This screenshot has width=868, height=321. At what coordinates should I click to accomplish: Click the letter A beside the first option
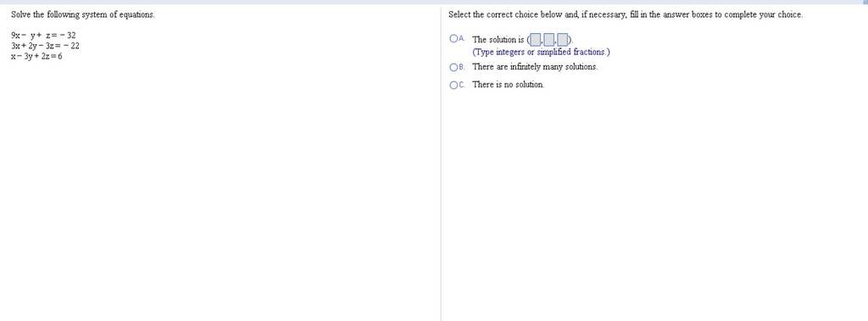point(462,39)
